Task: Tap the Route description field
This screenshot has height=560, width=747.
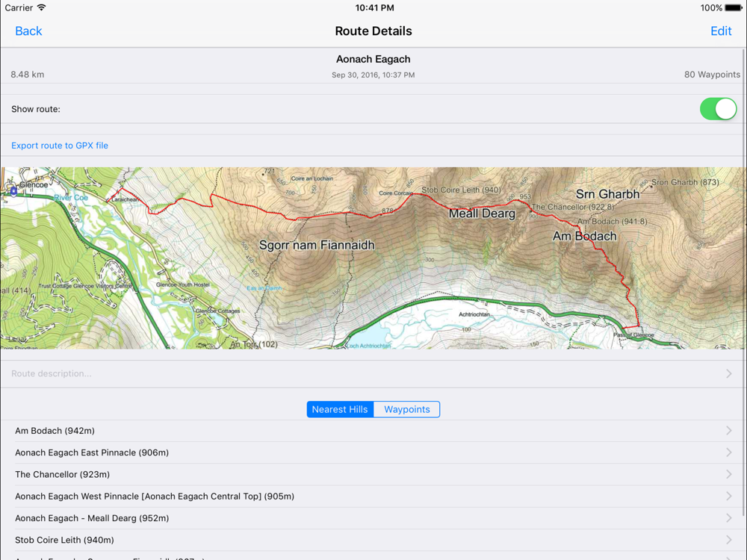Action: click(372, 374)
